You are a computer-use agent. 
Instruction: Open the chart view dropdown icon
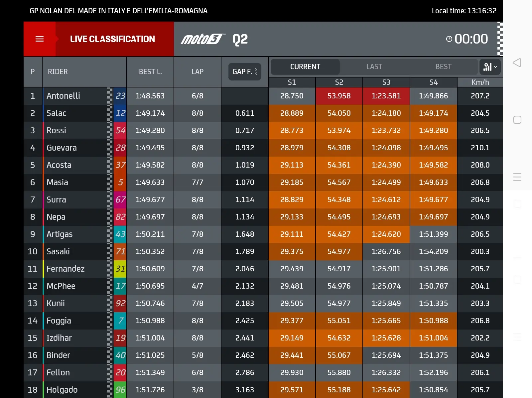[x=490, y=67]
